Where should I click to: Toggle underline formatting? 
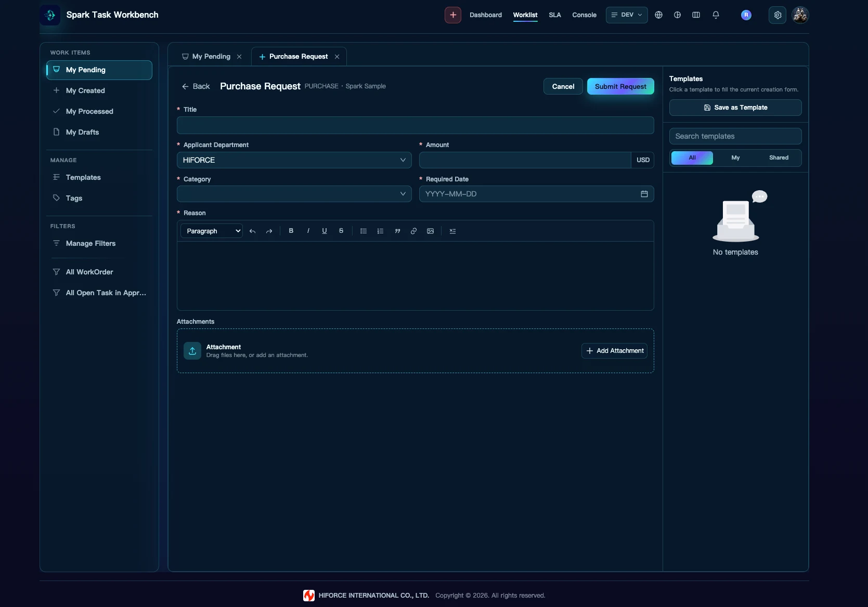click(x=325, y=231)
